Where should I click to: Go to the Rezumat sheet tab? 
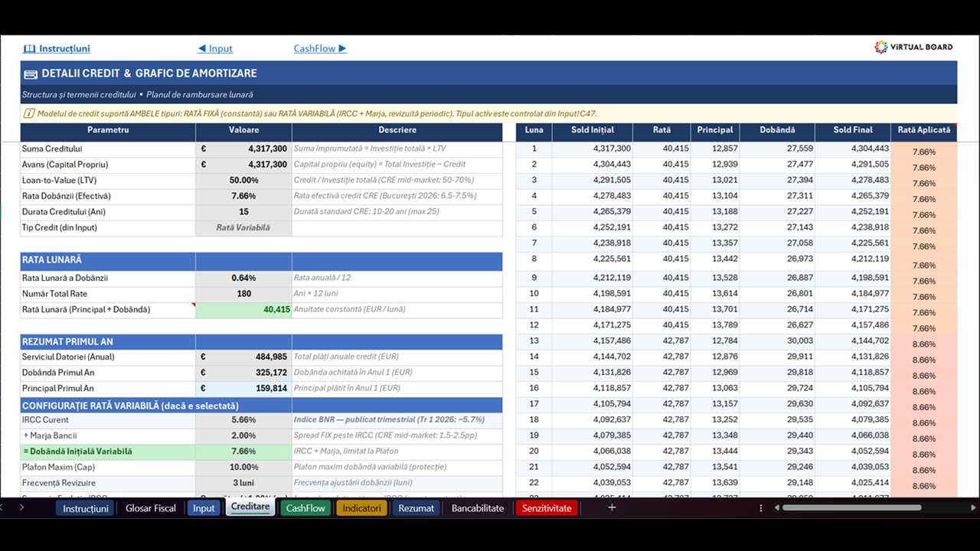click(416, 508)
